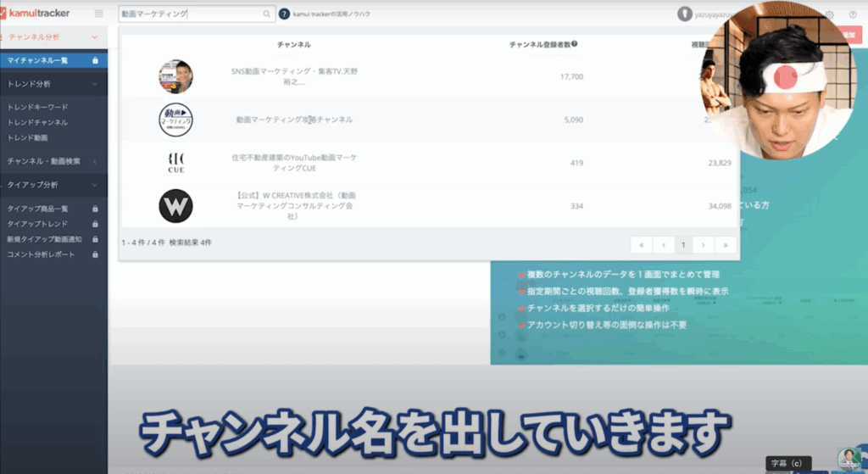Collapse the チャンネル分析 sidebar section

[x=95, y=37]
